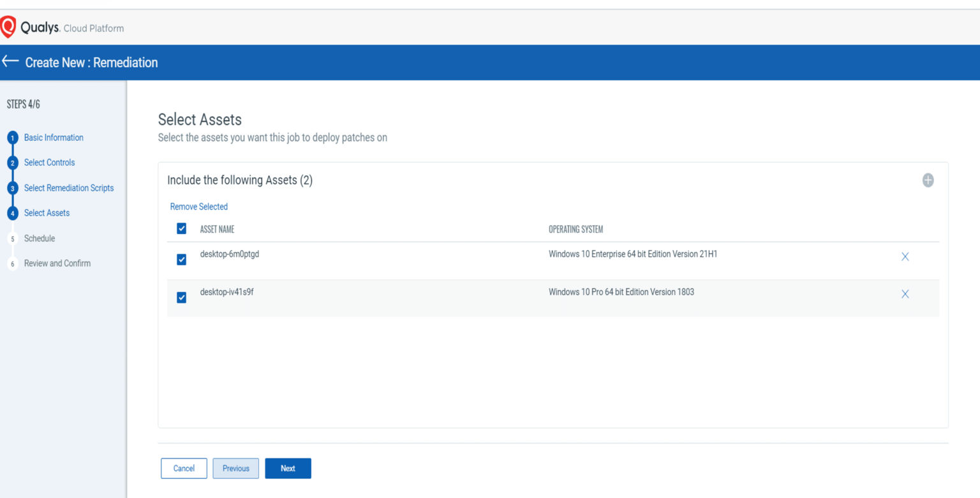Click the step 1 Basic Information circle
The image size is (980, 498).
pyautogui.click(x=12, y=137)
